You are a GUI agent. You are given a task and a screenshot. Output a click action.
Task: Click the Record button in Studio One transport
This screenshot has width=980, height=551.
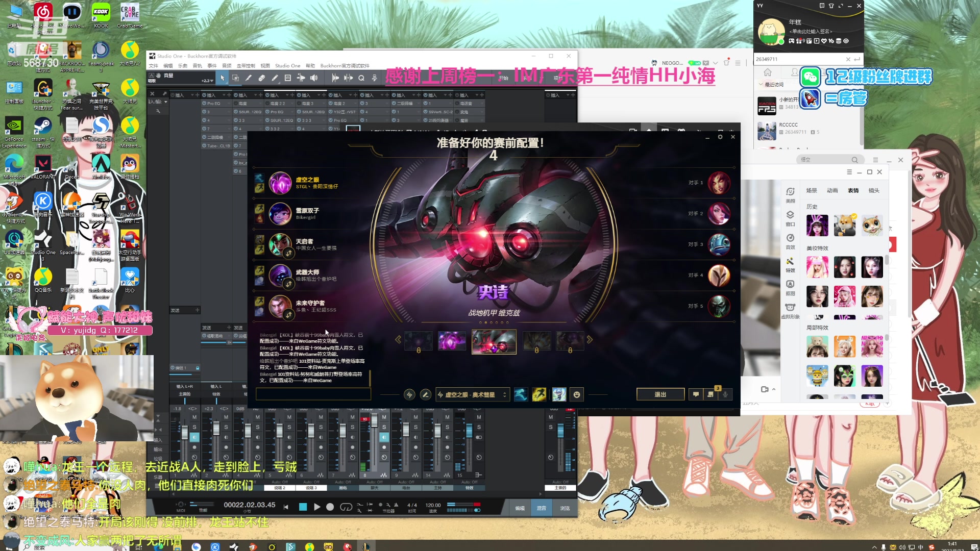tap(330, 507)
